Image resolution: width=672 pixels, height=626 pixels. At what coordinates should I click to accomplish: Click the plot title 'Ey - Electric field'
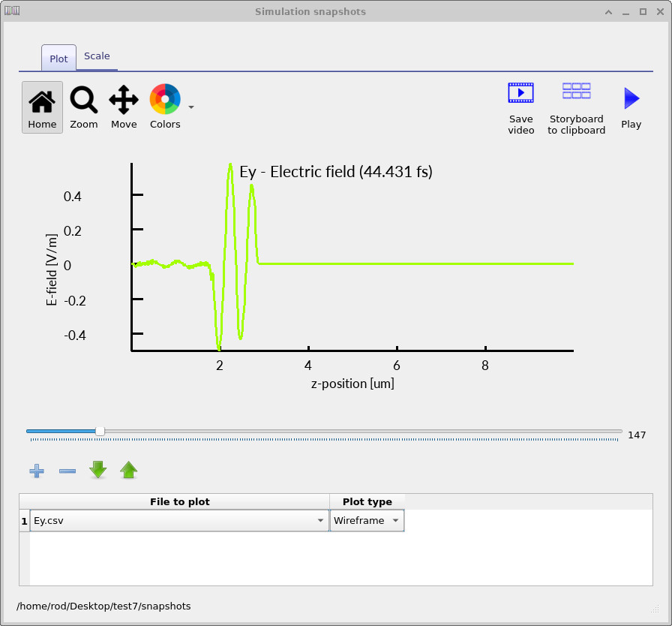[x=336, y=171]
